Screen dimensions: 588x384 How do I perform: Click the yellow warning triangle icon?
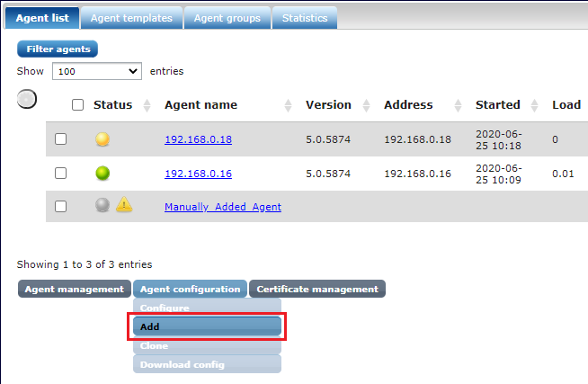[x=124, y=205]
